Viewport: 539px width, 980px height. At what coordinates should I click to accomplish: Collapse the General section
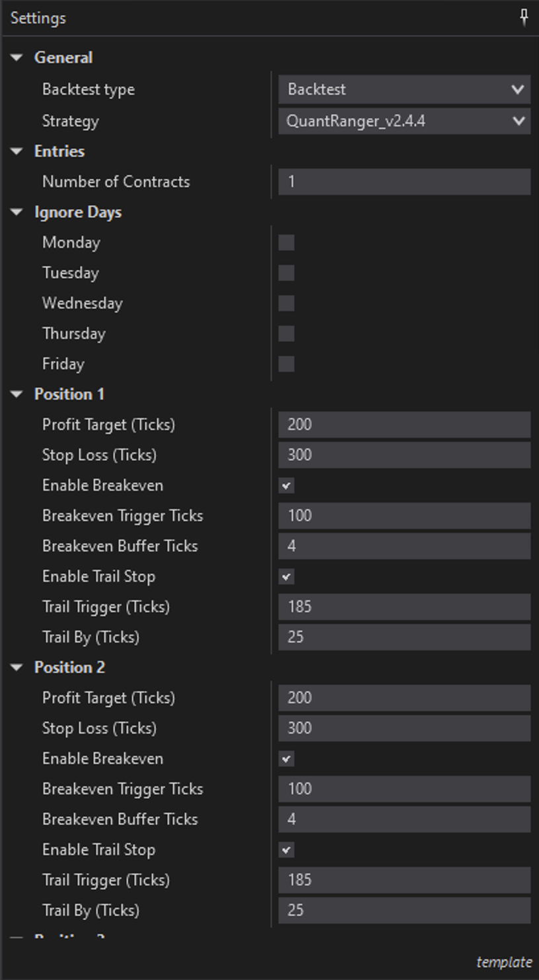17,58
